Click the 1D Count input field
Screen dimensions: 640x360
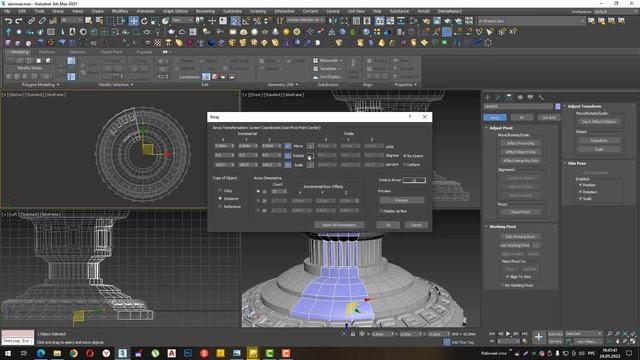tap(279, 191)
